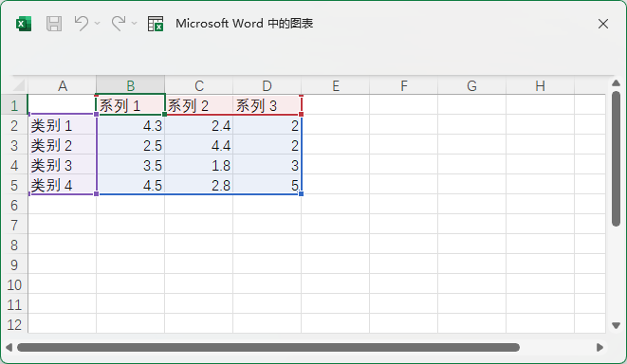The width and height of the screenshot is (627, 364).
Task: Select cell containing 系列 3
Action: [267, 104]
